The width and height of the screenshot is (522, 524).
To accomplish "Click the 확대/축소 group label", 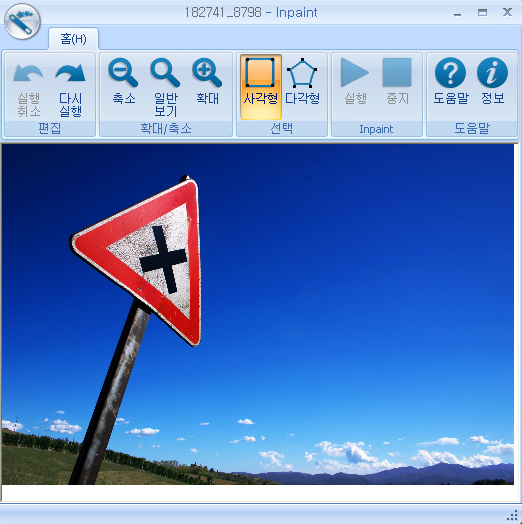I will point(166,128).
